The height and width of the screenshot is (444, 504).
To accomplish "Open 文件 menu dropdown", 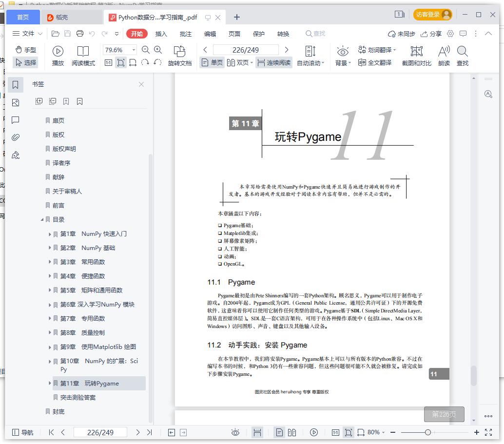I will [27, 34].
